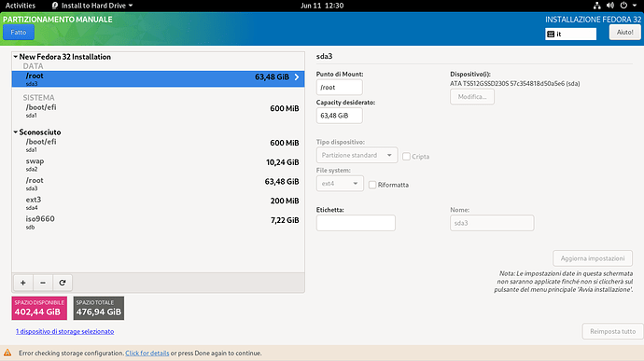Open the File system ext4 dropdown
The width and height of the screenshot is (644, 361).
(340, 184)
